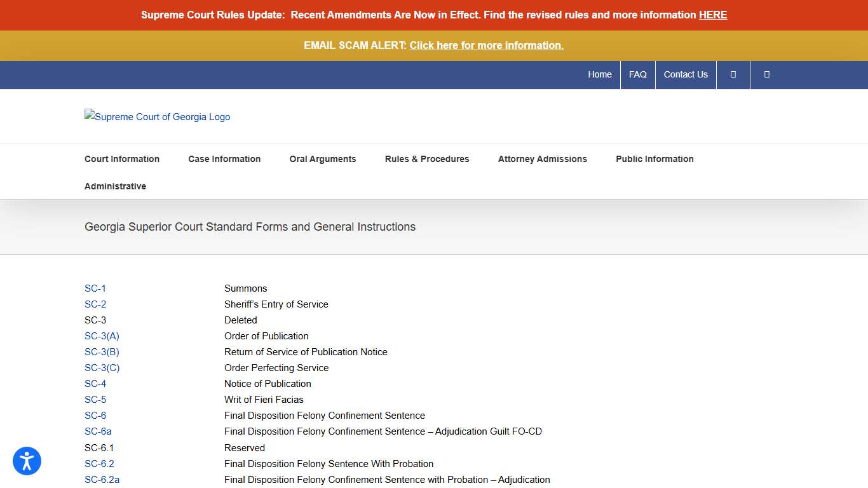Open the Public Information dropdown
868x488 pixels.
(654, 159)
